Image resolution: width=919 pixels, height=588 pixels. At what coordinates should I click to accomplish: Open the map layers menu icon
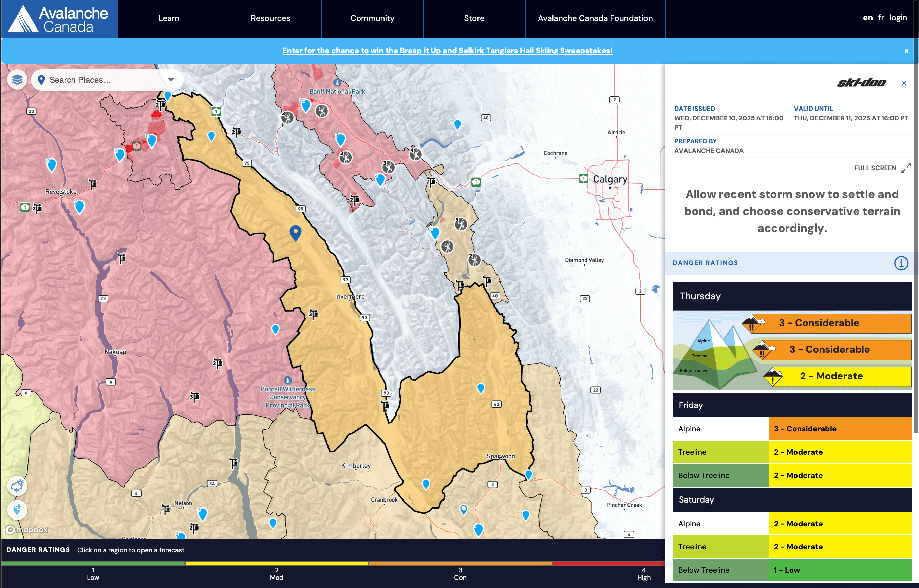click(17, 80)
